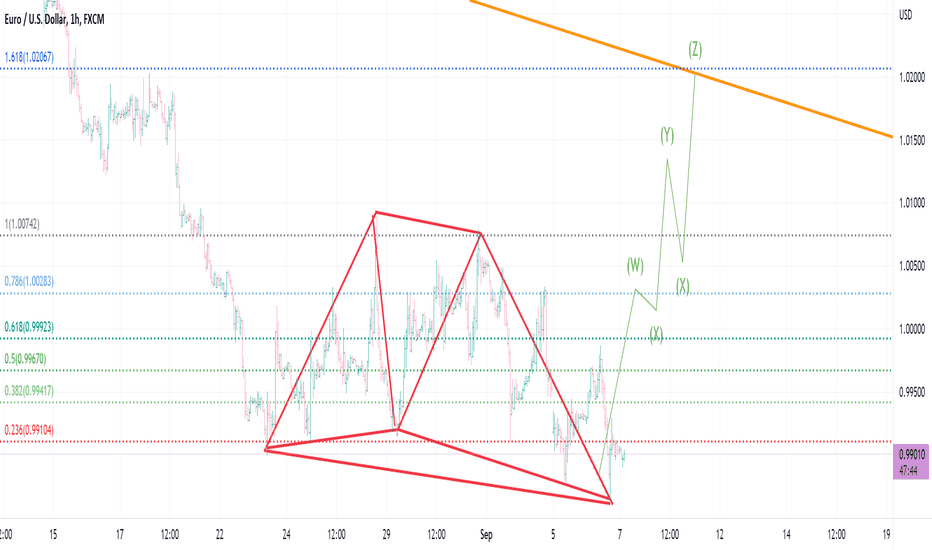Click the USD currency label on price axis
Screen dimensions: 932x550
[x=905, y=15]
